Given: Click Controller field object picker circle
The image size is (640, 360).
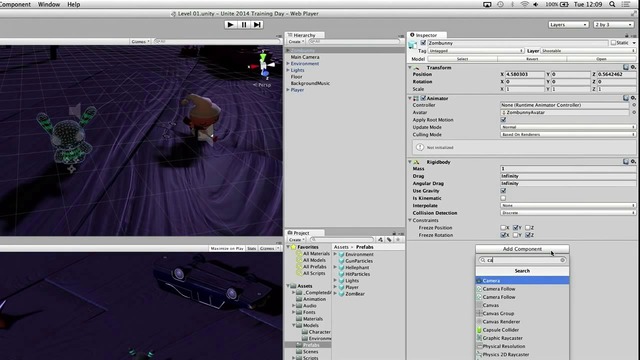Looking at the screenshot, I should (x=634, y=105).
